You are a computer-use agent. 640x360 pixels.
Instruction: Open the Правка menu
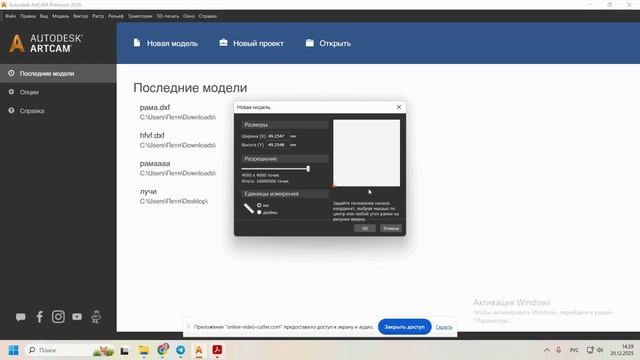pos(28,16)
